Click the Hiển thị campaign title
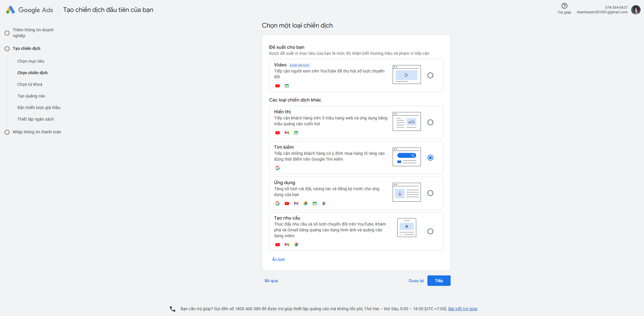This screenshot has width=644, height=316. tap(282, 112)
